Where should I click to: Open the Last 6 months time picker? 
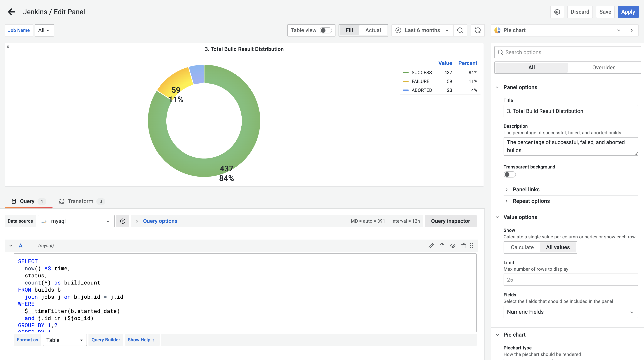pos(422,30)
